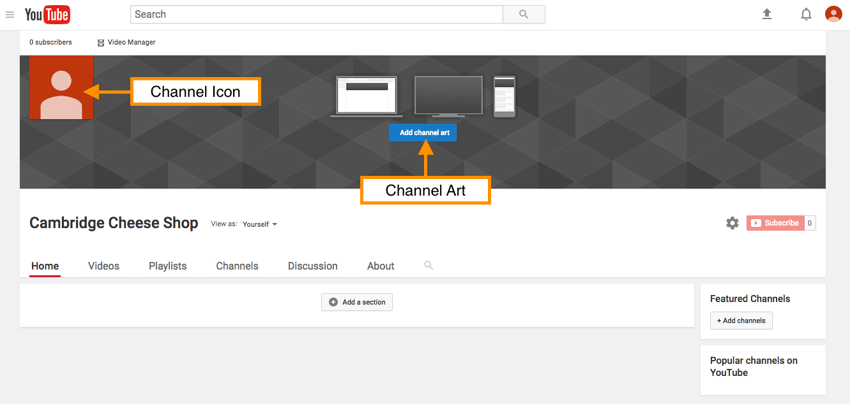Image resolution: width=850 pixels, height=404 pixels.
Task: Open the account avatar menu
Action: pyautogui.click(x=833, y=14)
